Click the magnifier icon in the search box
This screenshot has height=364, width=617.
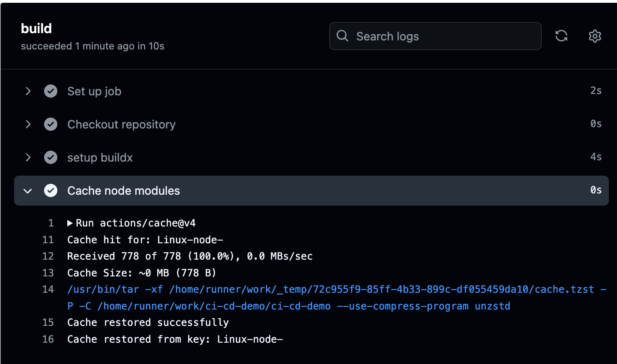(343, 36)
